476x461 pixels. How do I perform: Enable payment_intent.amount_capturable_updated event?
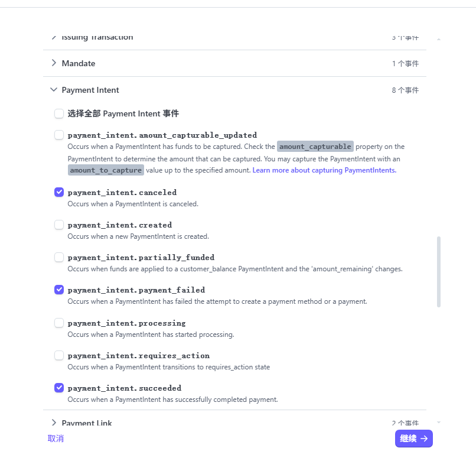click(59, 135)
